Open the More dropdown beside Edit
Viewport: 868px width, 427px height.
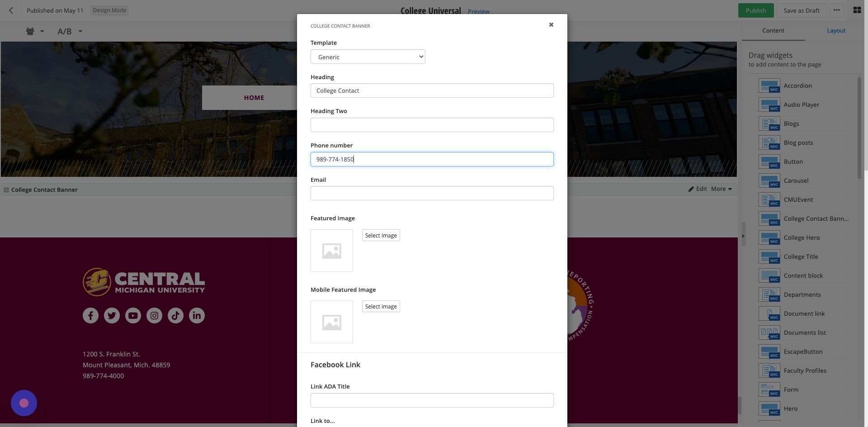[721, 189]
